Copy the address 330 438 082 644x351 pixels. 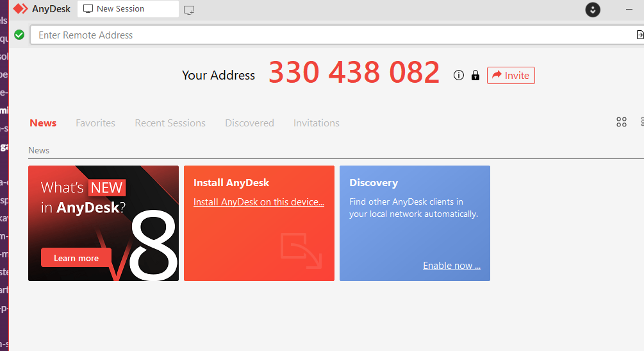click(x=354, y=73)
